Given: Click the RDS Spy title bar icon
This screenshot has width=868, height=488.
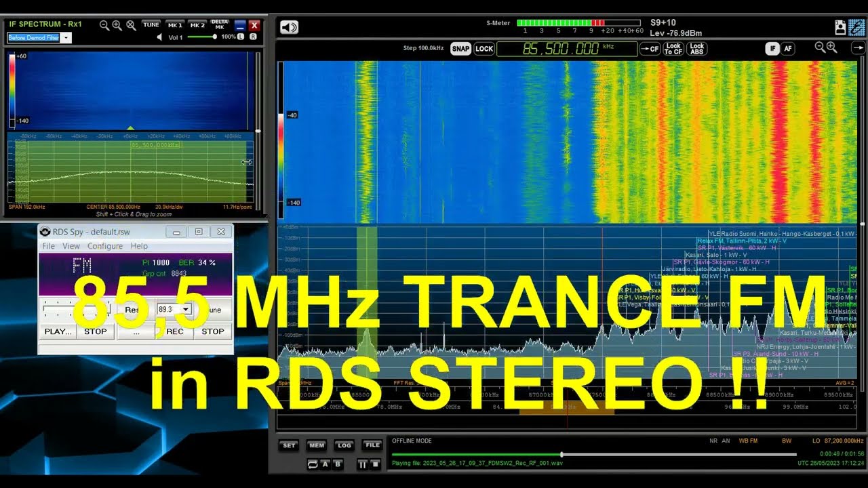Looking at the screenshot, I should click(x=45, y=232).
